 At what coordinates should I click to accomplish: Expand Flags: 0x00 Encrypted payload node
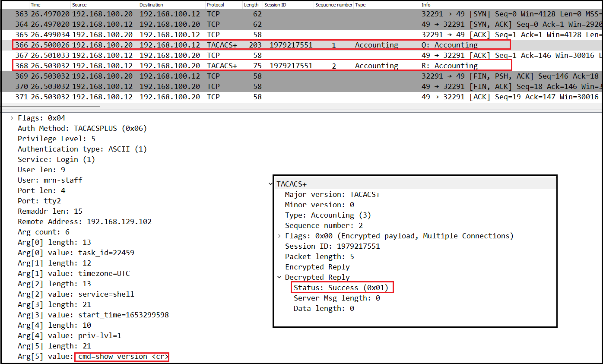279,236
